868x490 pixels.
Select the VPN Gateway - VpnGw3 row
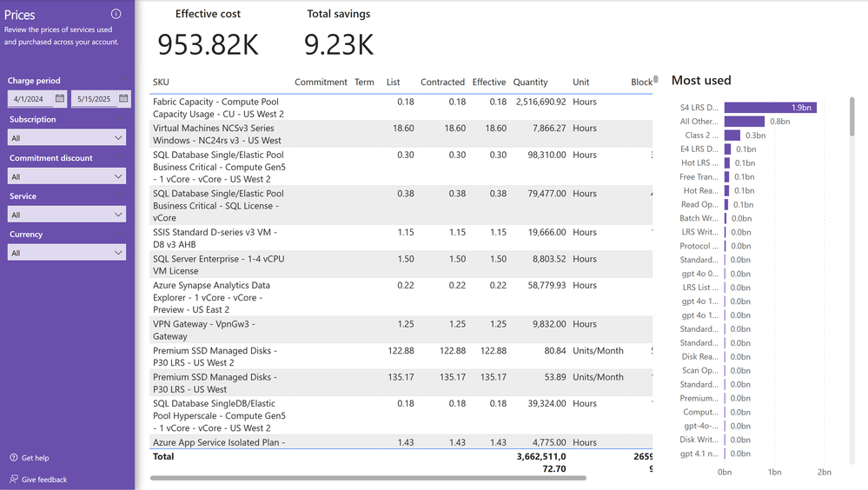click(401, 330)
